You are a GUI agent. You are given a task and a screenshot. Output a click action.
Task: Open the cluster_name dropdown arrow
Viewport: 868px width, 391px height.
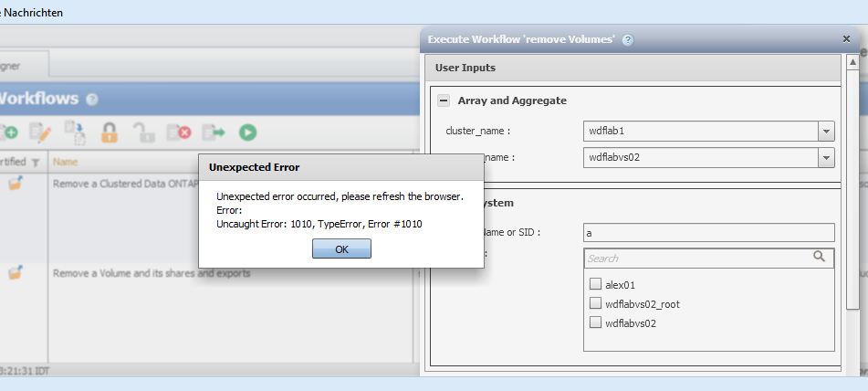click(826, 132)
